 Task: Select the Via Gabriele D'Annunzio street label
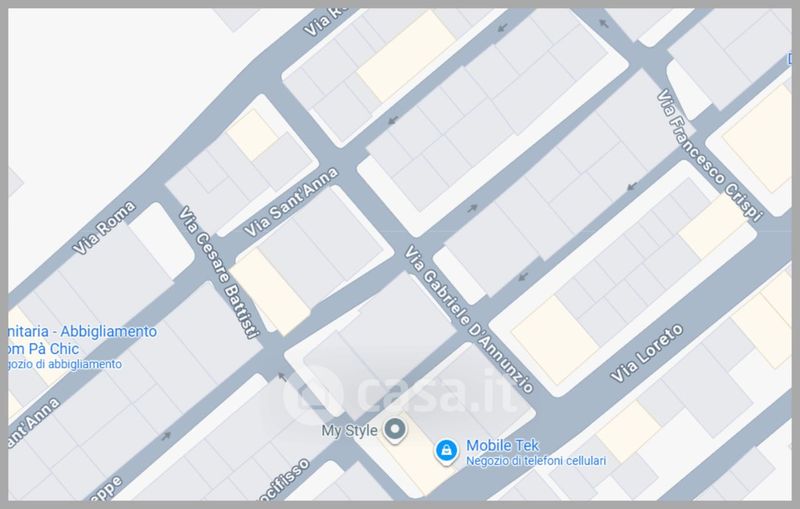click(x=469, y=319)
